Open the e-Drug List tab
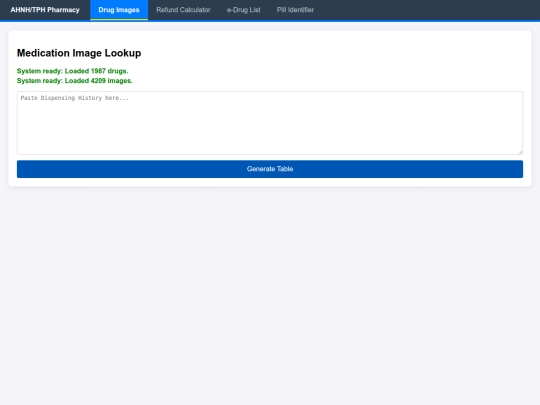Viewport: 540px width, 405px height. 243,10
